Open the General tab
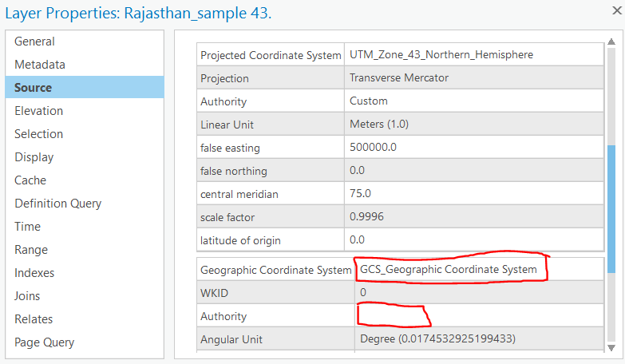 (x=34, y=42)
